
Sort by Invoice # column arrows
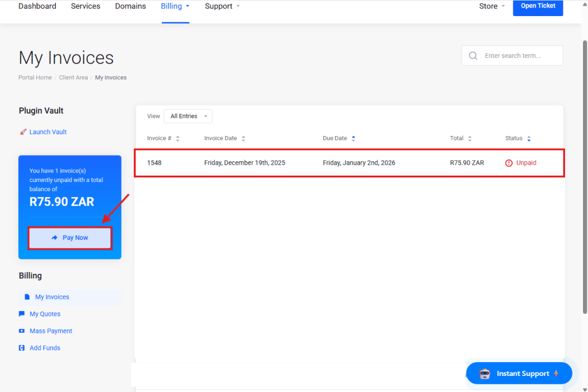(x=177, y=138)
